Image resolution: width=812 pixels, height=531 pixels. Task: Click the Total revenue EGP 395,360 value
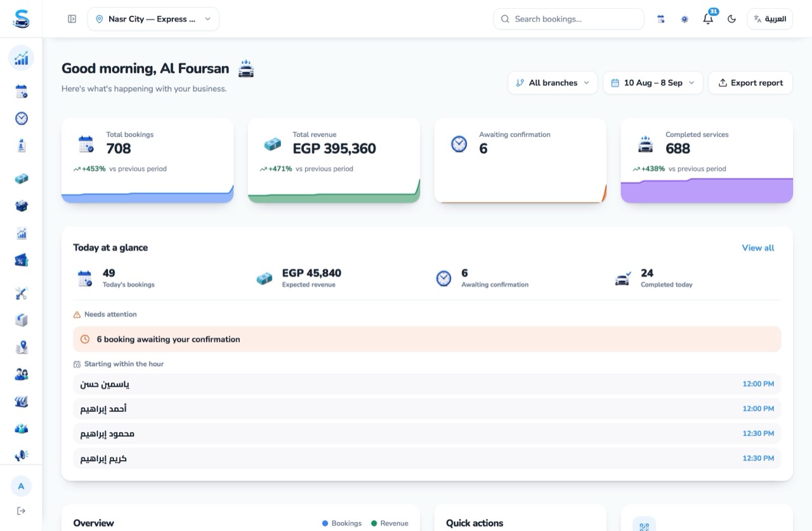pos(334,148)
